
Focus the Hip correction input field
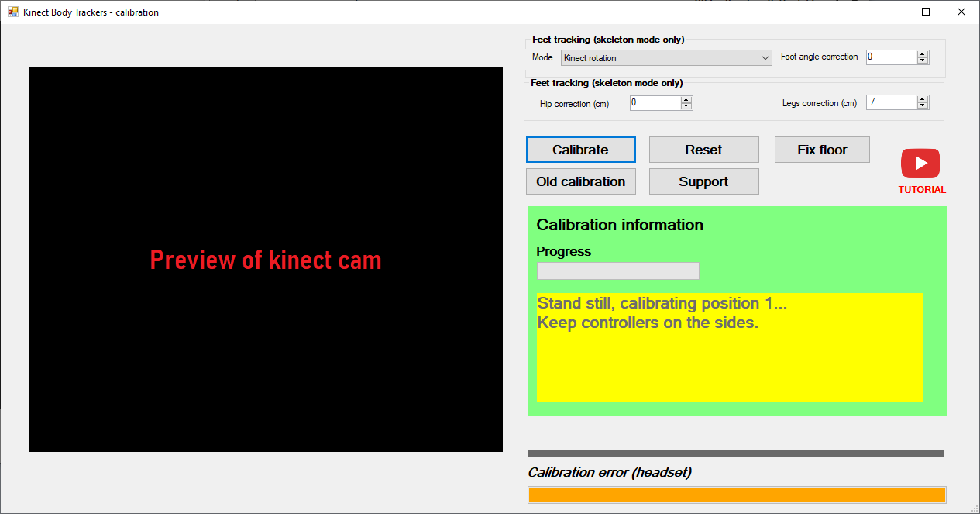tap(655, 102)
